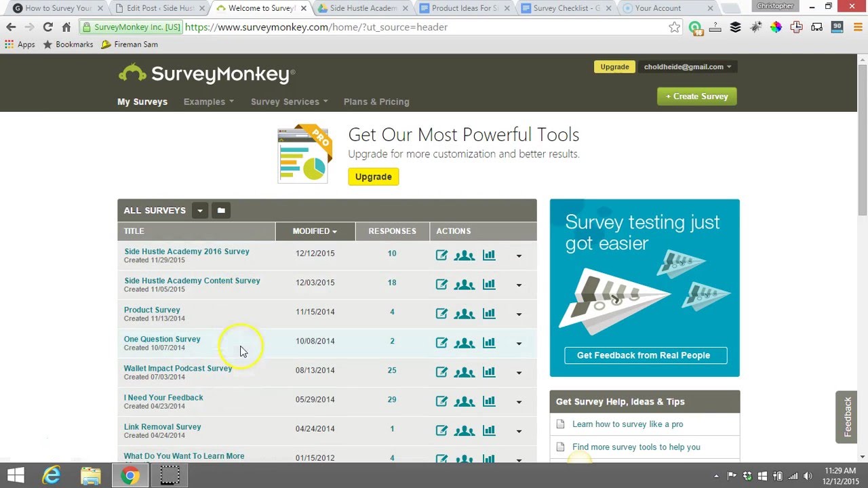
Task: Open more actions for I Need Your Feedback
Action: 519,402
